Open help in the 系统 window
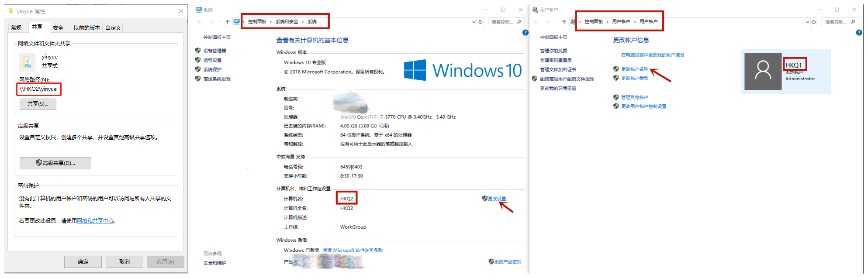 click(x=526, y=33)
